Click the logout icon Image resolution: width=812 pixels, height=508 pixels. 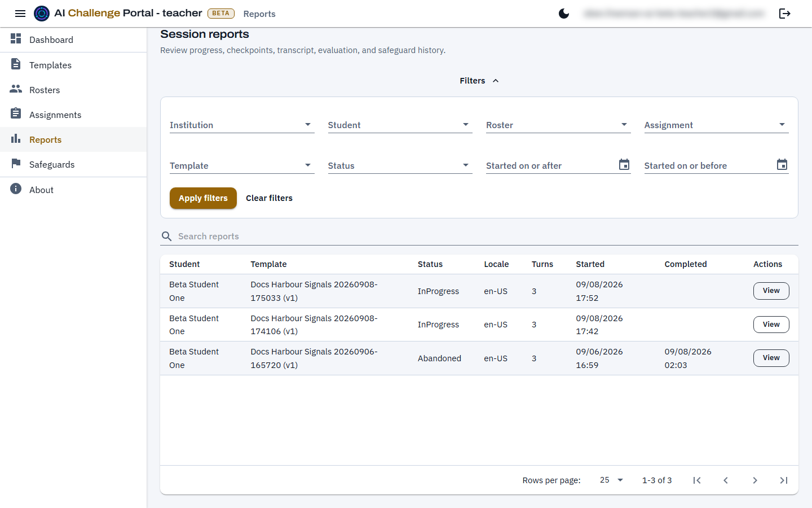[x=785, y=14]
